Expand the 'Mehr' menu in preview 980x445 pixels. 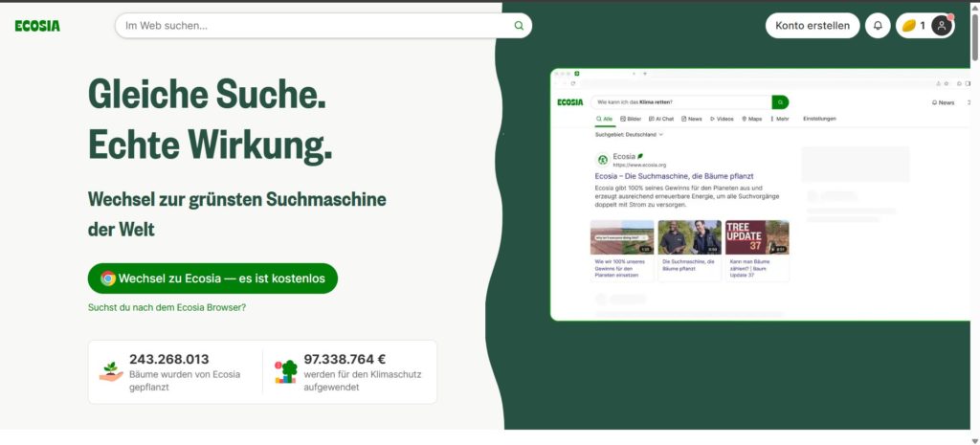(x=779, y=119)
